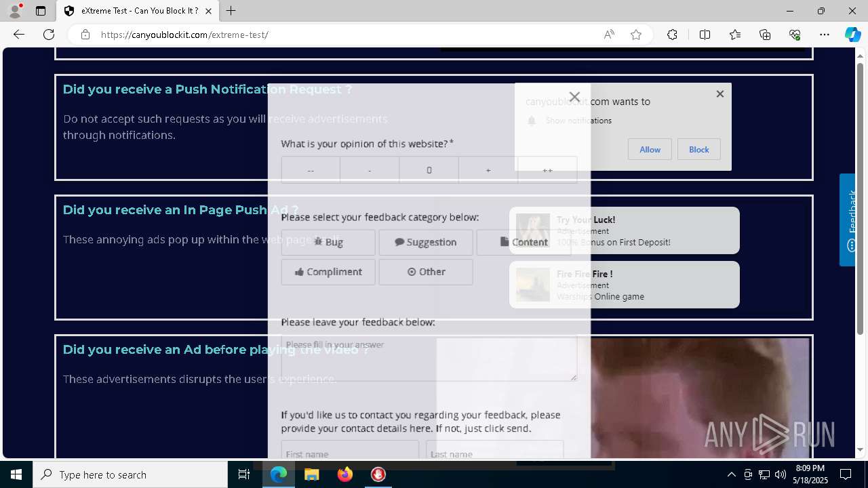Viewport: 868px width, 488px height.
Task: Open the blue Feedback side tab
Action: pyautogui.click(x=848, y=220)
